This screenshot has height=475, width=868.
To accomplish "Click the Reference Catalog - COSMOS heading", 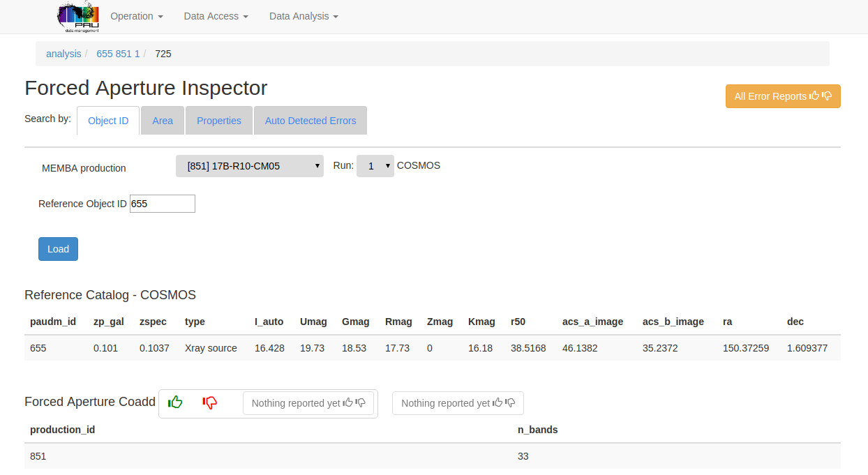I will click(110, 295).
